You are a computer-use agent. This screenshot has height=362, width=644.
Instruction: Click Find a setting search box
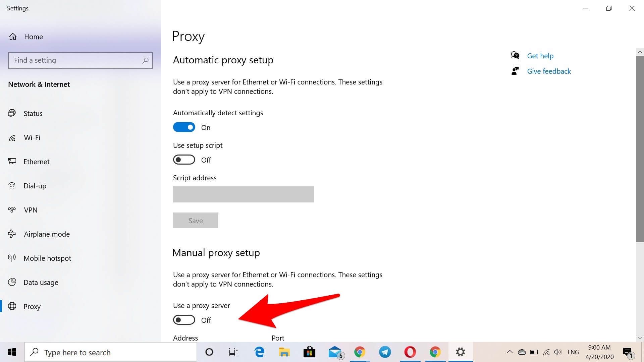80,60
